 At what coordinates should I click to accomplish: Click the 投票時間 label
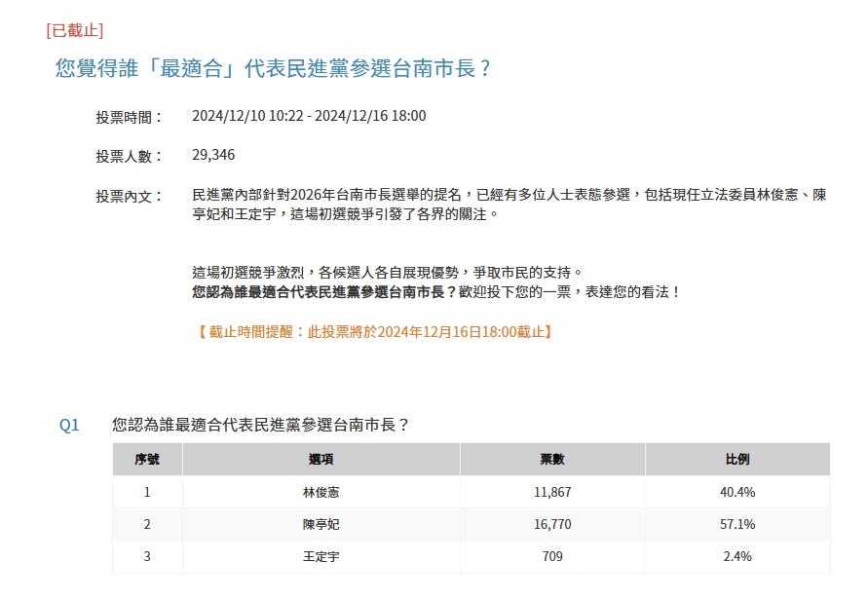coord(129,117)
